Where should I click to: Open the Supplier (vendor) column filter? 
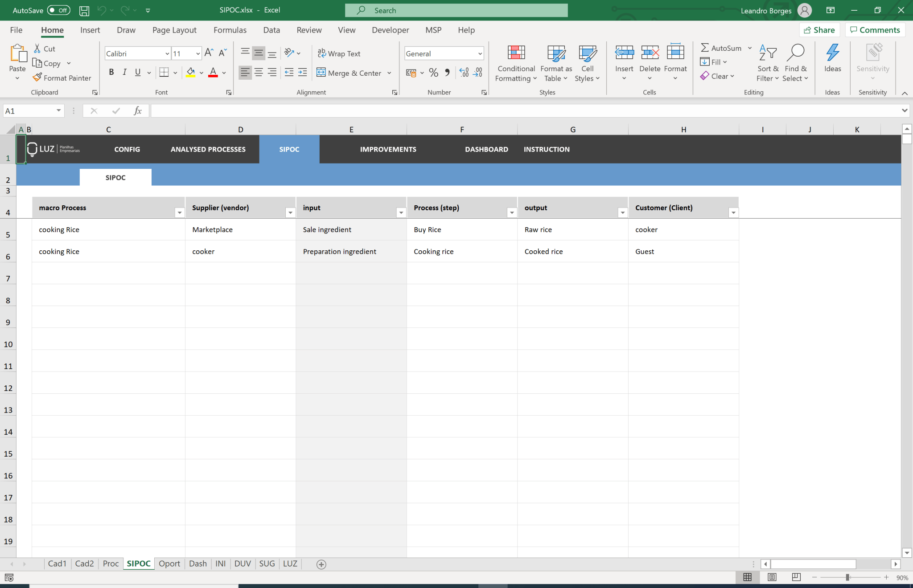coord(290,212)
